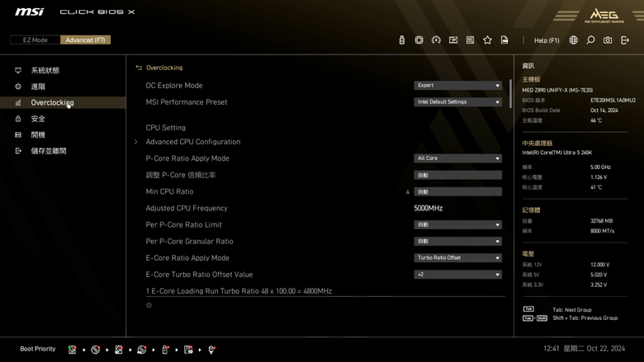Click E-Core Turbo Ratio Offset Value label
The width and height of the screenshot is (644, 362).
tap(199, 275)
